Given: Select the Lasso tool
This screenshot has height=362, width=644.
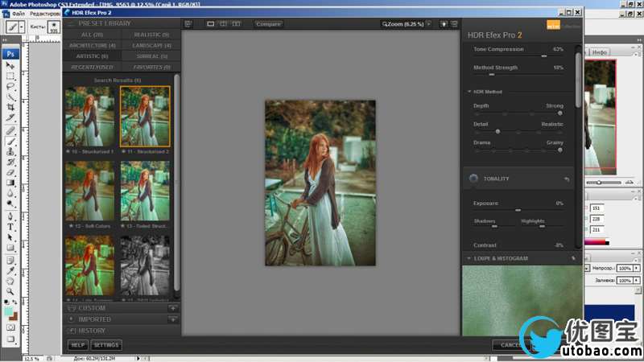Looking at the screenshot, I should pos(10,87).
